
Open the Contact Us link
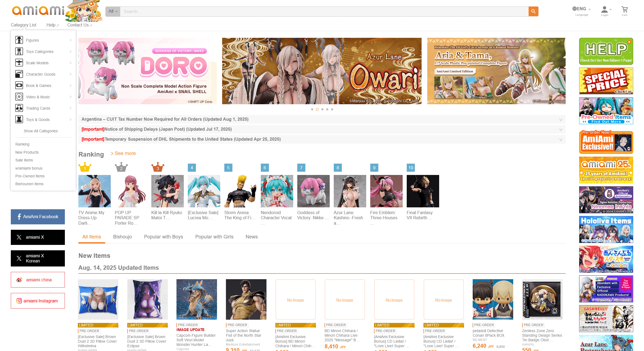[x=80, y=25]
